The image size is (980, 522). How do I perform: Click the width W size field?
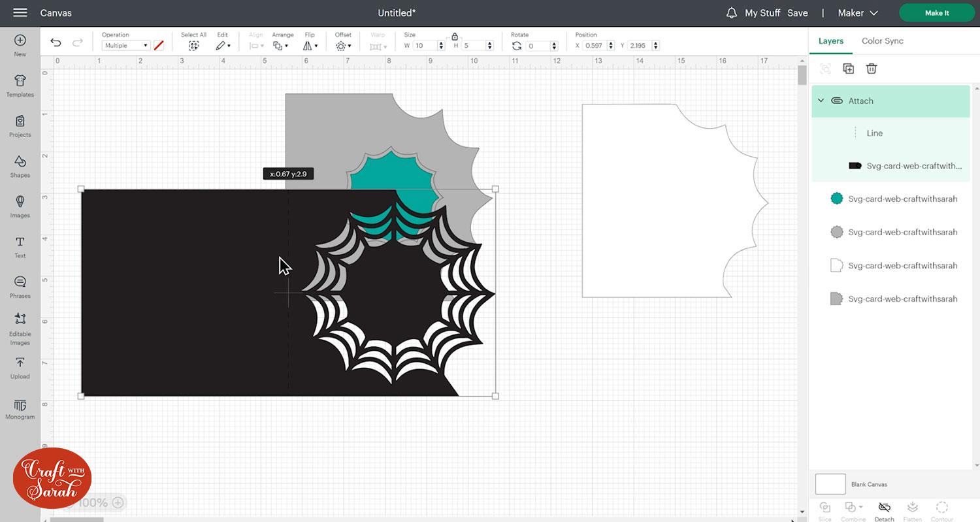[x=429, y=46]
